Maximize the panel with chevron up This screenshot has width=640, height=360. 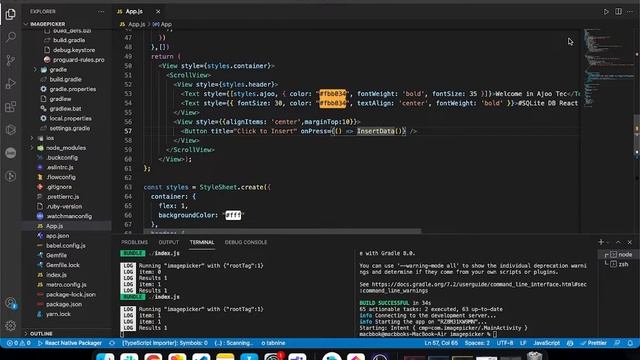click(618, 242)
